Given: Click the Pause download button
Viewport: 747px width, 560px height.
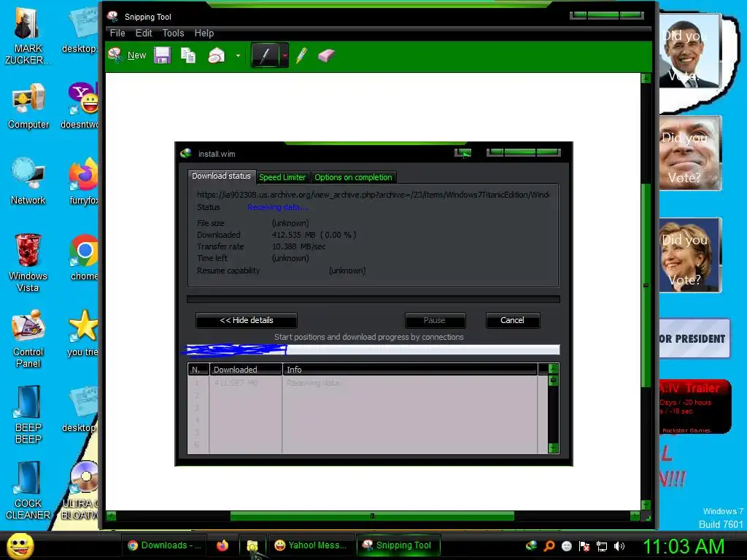Looking at the screenshot, I should coord(435,320).
